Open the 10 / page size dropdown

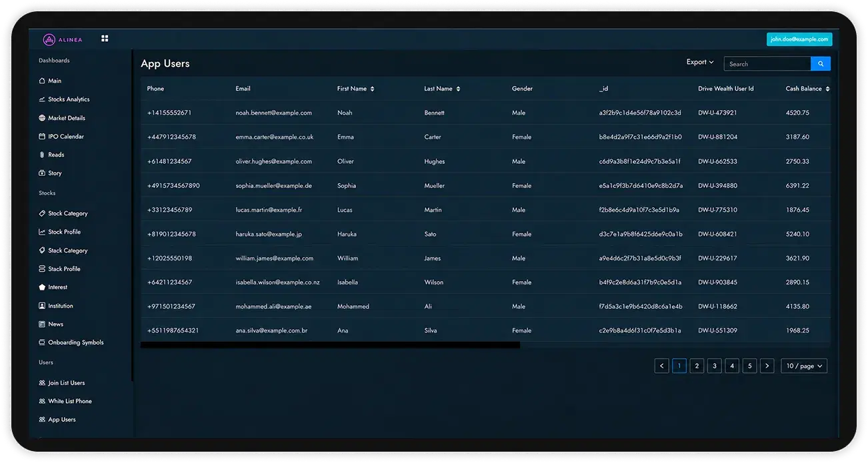(804, 366)
